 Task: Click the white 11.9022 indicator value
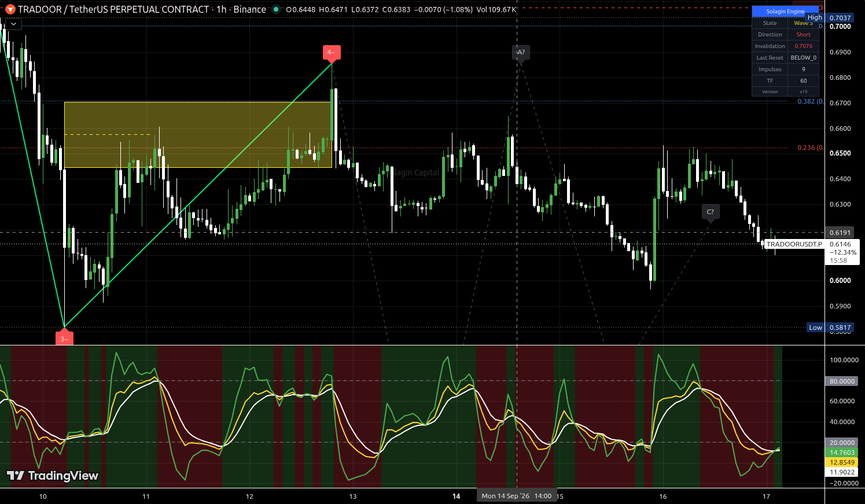click(x=842, y=472)
